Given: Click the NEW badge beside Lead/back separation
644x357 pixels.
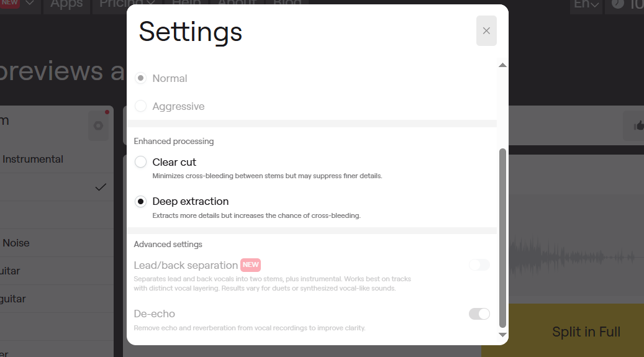Looking at the screenshot, I should coord(250,265).
